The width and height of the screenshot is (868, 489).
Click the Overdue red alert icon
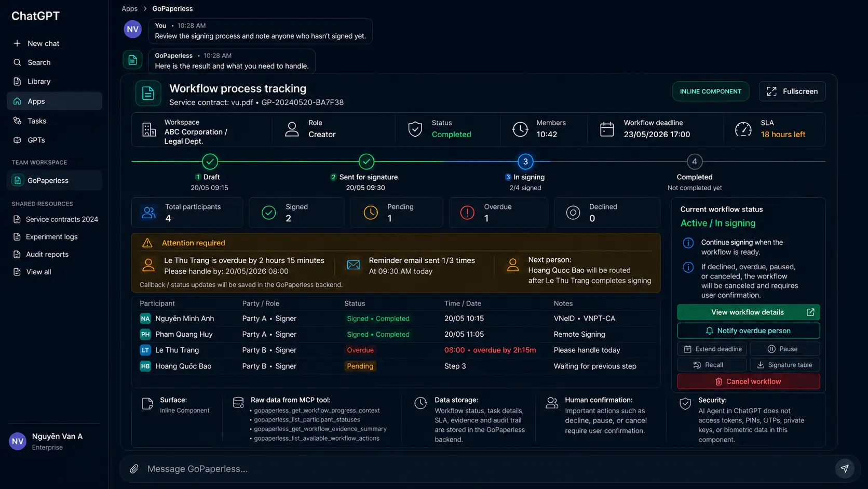(467, 213)
